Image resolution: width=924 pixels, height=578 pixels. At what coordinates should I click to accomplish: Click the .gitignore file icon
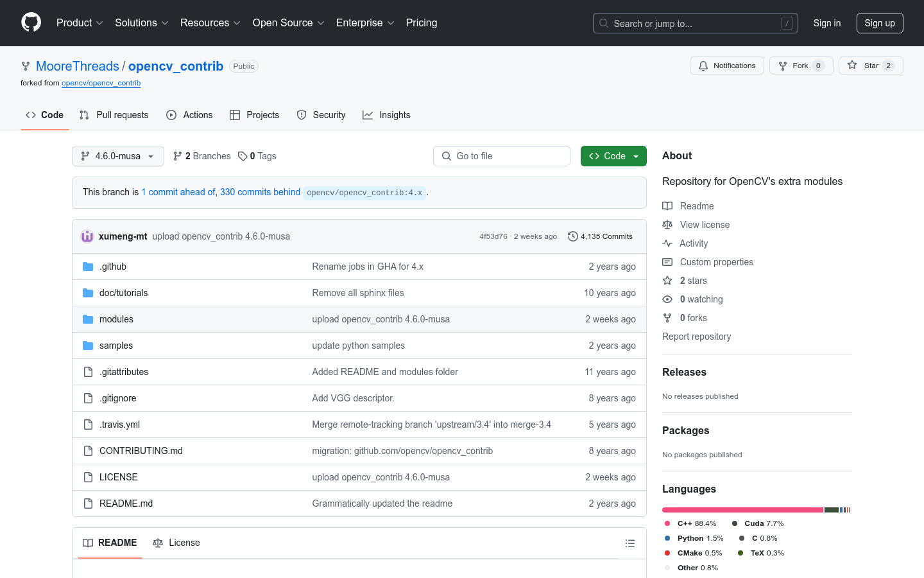[88, 398]
